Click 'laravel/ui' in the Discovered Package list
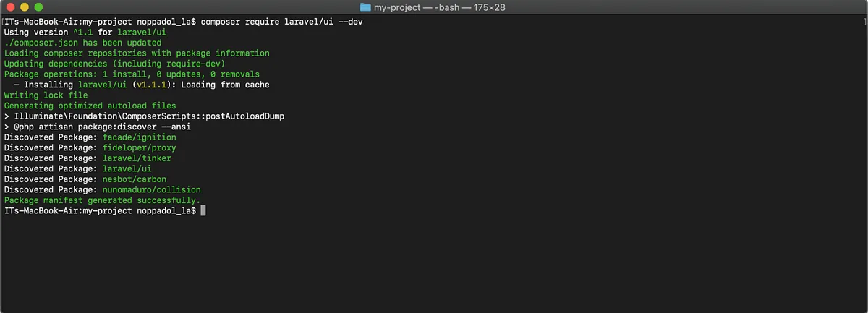868x313 pixels. pos(127,168)
